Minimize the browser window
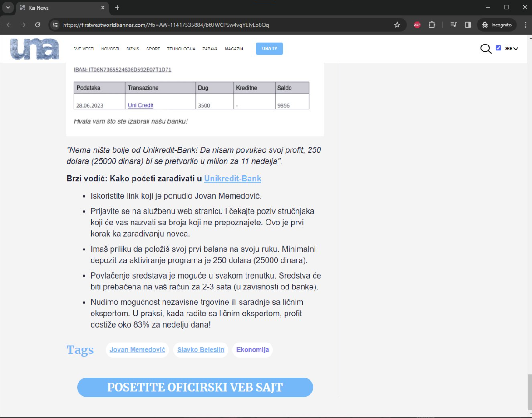The width and height of the screenshot is (532, 418). 488,7
